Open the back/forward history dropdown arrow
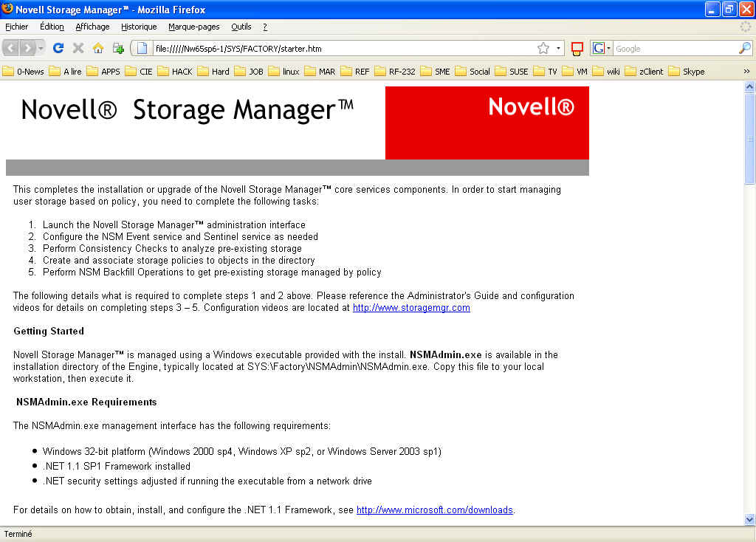 41,48
